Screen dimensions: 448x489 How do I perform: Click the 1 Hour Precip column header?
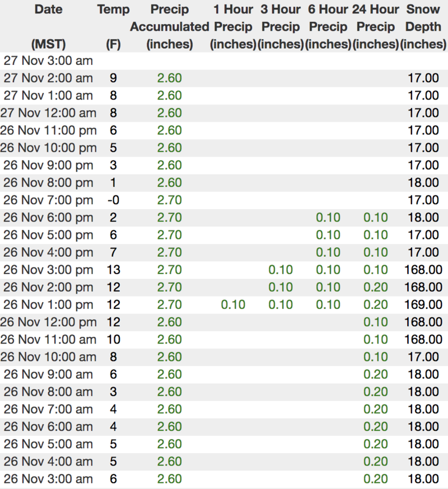click(233, 27)
